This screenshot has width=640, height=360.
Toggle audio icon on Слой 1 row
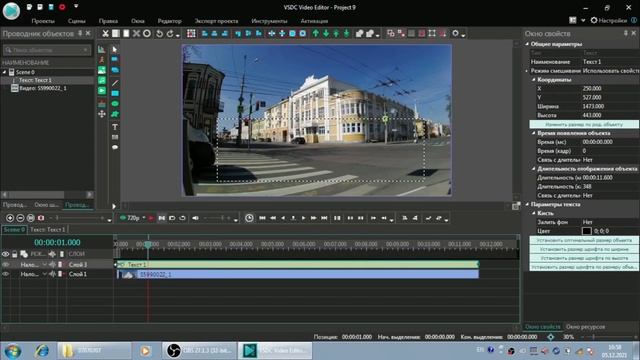[x=52, y=274]
